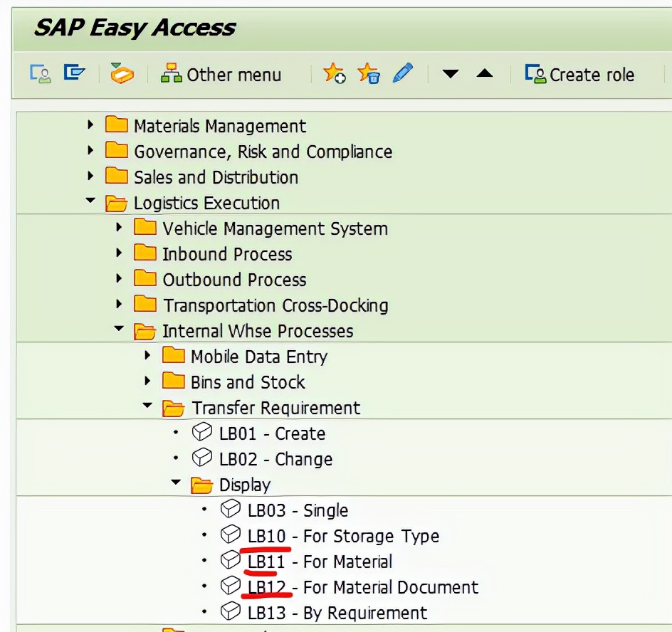Click LB02 transaction cube icon

point(202,458)
